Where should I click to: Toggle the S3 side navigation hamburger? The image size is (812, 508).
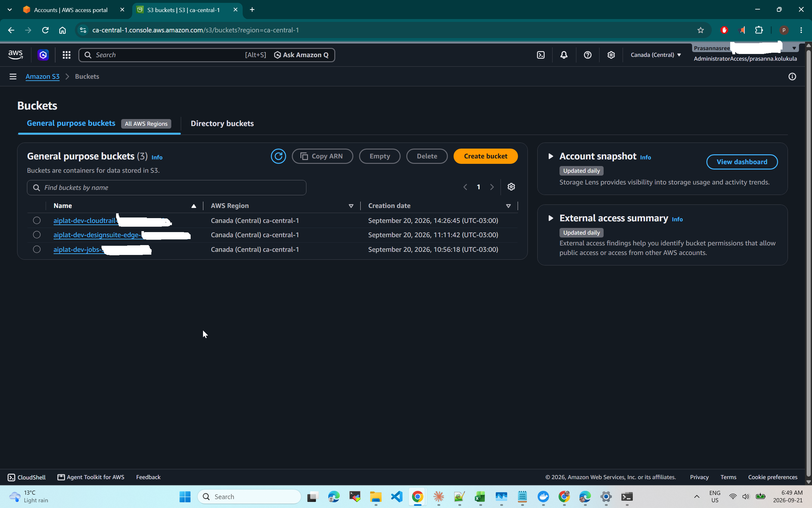[x=13, y=77]
